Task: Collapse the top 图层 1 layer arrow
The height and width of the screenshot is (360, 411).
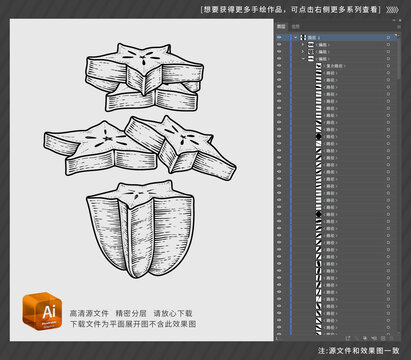Action: [x=295, y=38]
